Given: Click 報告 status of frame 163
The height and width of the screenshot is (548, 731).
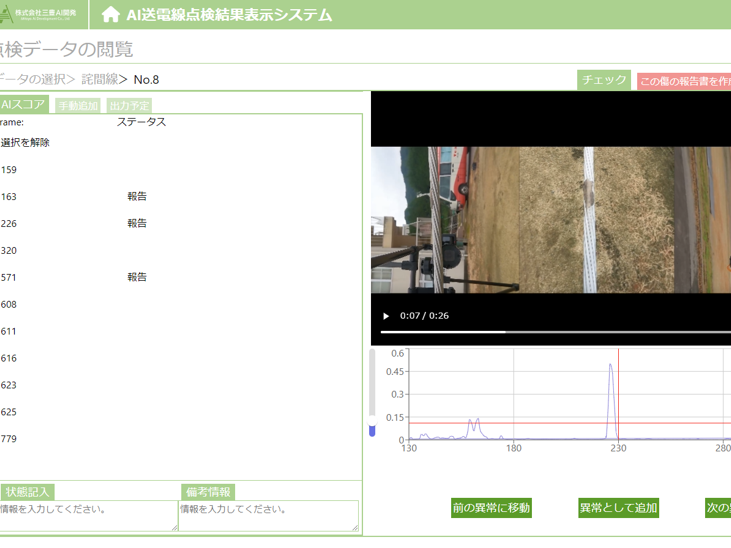Looking at the screenshot, I should pos(137,196).
